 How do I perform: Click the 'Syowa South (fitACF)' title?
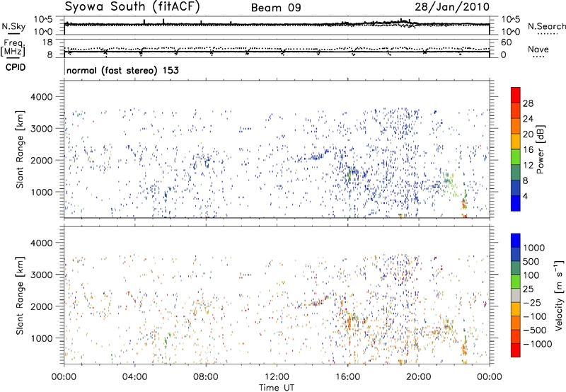click(132, 7)
